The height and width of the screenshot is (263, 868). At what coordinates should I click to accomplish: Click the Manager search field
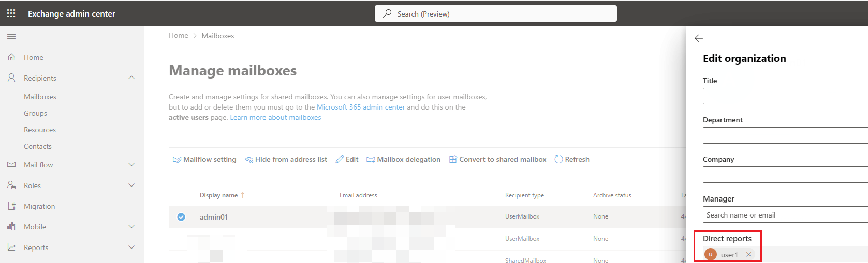(x=785, y=214)
